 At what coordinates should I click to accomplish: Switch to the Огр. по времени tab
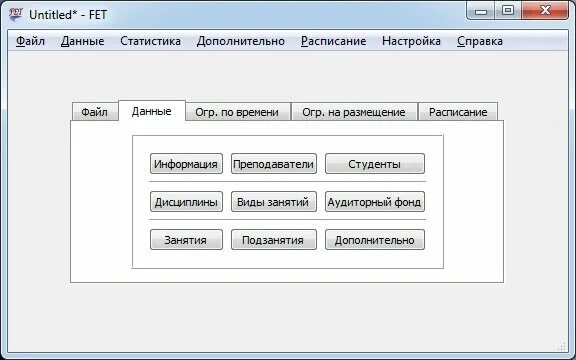click(237, 112)
